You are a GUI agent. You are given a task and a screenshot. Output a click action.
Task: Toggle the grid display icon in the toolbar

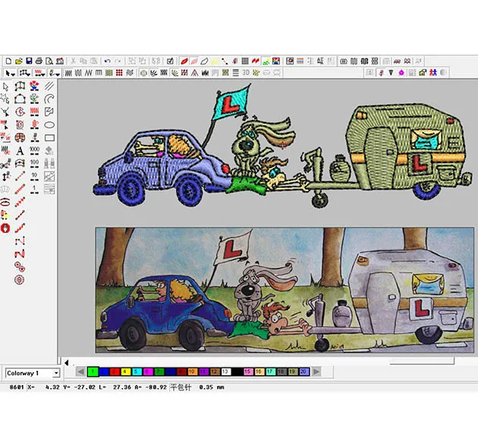(244, 61)
